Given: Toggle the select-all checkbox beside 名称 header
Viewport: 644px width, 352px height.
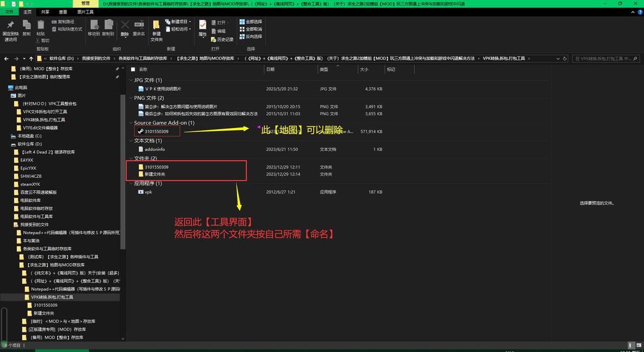Looking at the screenshot, I should [133, 70].
